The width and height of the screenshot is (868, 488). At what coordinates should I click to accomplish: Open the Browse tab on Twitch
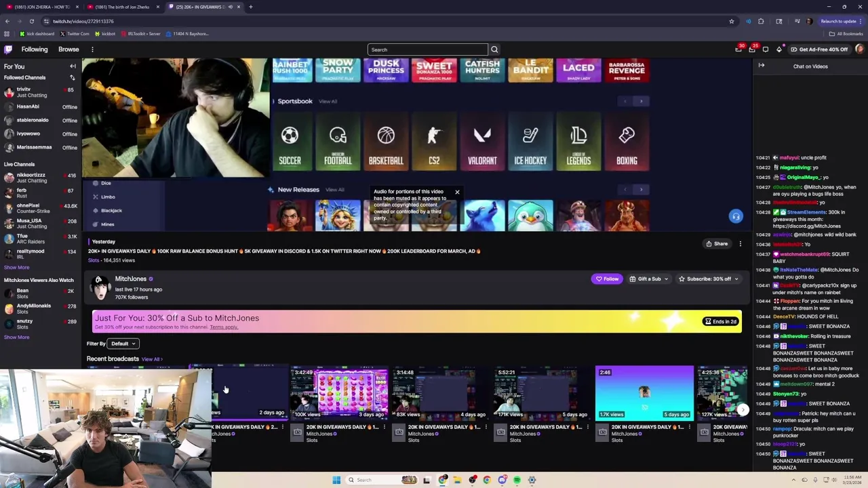coord(68,49)
